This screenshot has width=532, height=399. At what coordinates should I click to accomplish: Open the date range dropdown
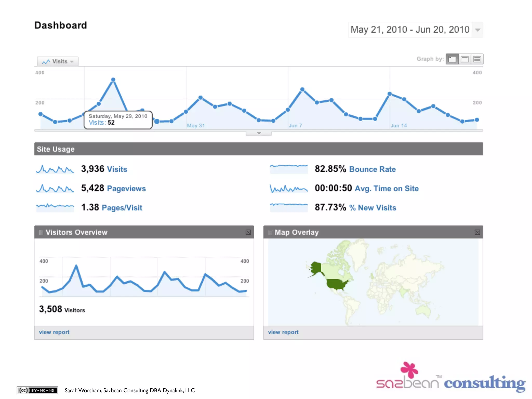477,30
